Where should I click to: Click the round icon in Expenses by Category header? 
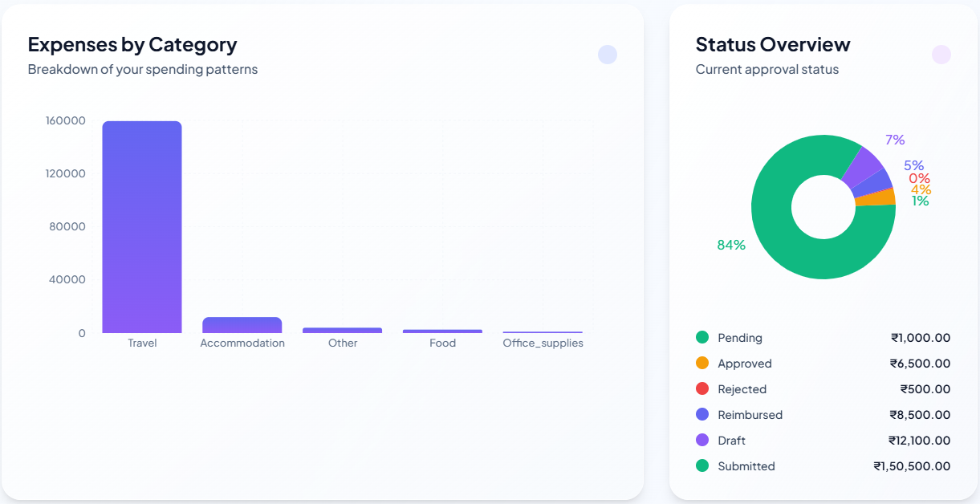pyautogui.click(x=608, y=55)
